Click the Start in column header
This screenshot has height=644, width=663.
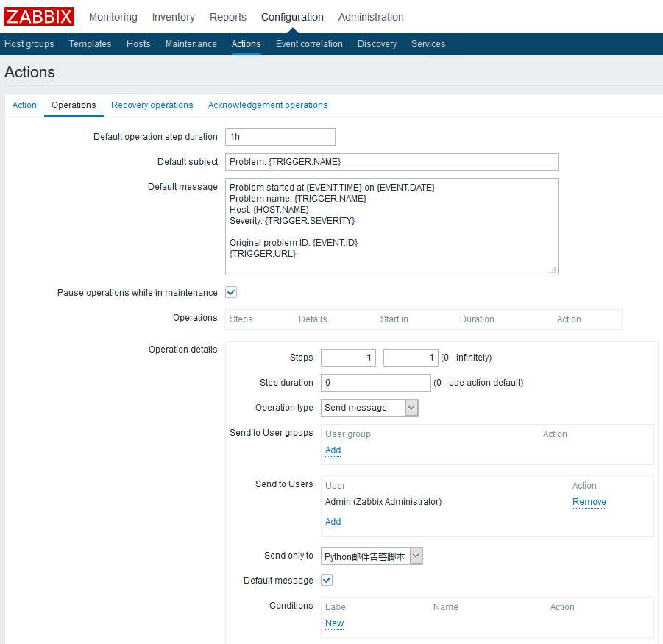pyautogui.click(x=394, y=319)
